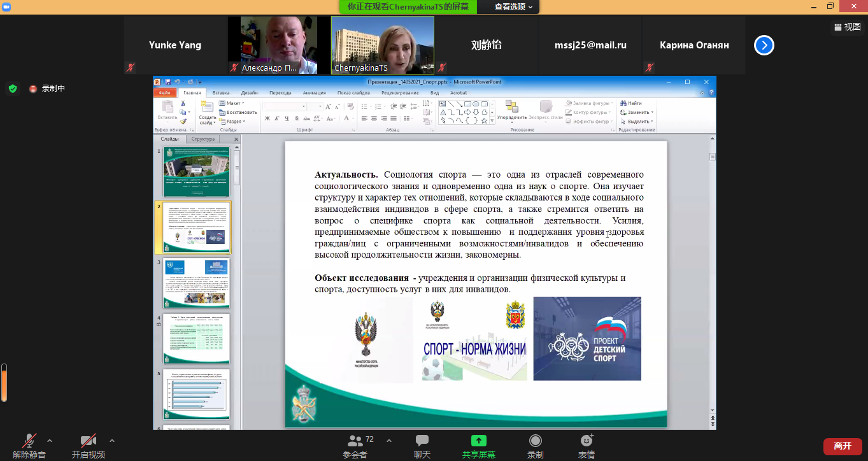The image size is (868, 461).
Task: Click the recording in progress indicator
Action: tap(47, 89)
